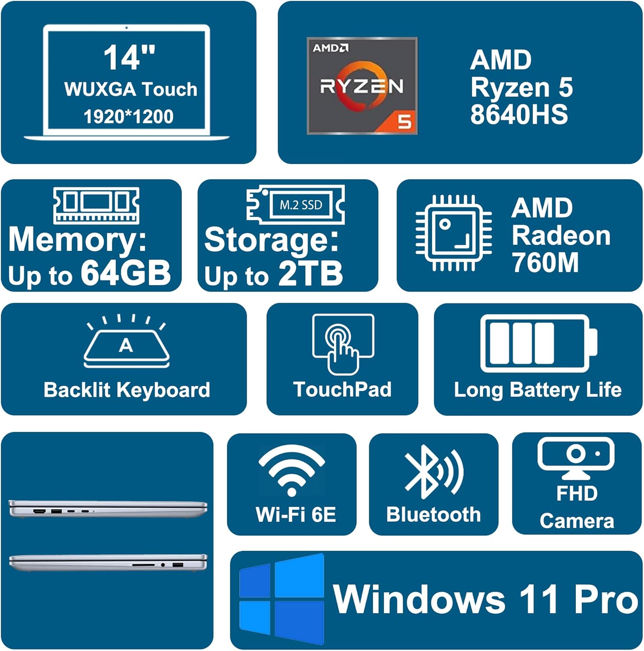Image resolution: width=644 pixels, height=651 pixels.
Task: Select the laptop left-side ports image
Action: pos(108,509)
